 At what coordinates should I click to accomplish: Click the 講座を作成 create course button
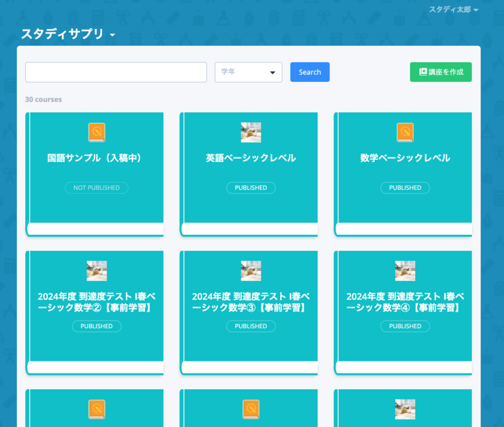point(440,72)
